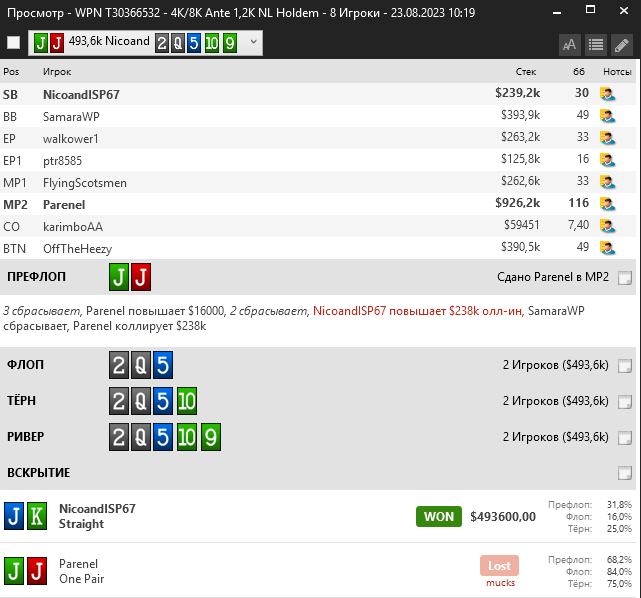Image resolution: width=641 pixels, height=598 pixels.
Task: Click Parenel's green J showdown card
Action: (14, 571)
